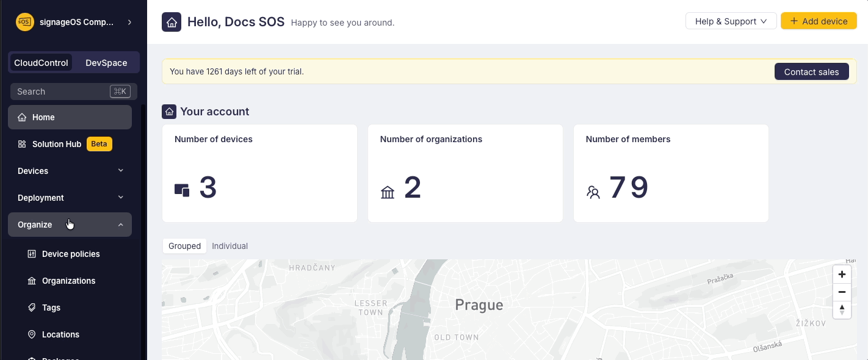The height and width of the screenshot is (360, 868).
Task: Click the Locations pin icon
Action: click(x=32, y=334)
